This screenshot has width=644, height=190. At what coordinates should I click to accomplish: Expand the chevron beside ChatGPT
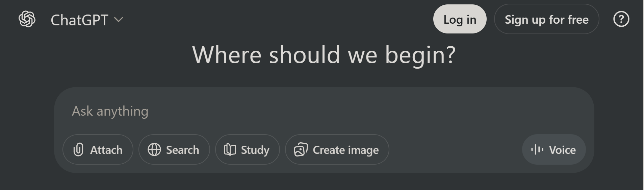[x=119, y=20]
